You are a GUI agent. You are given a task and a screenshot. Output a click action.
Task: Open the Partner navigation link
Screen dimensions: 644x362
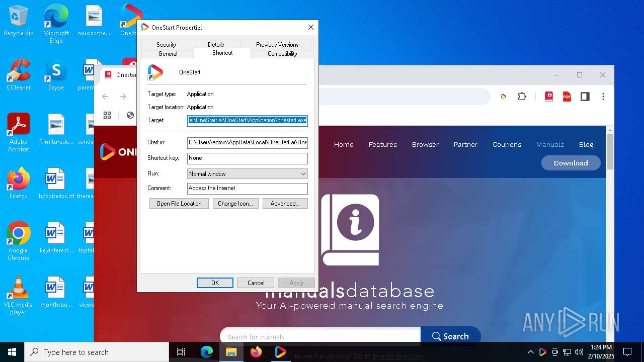(x=465, y=145)
